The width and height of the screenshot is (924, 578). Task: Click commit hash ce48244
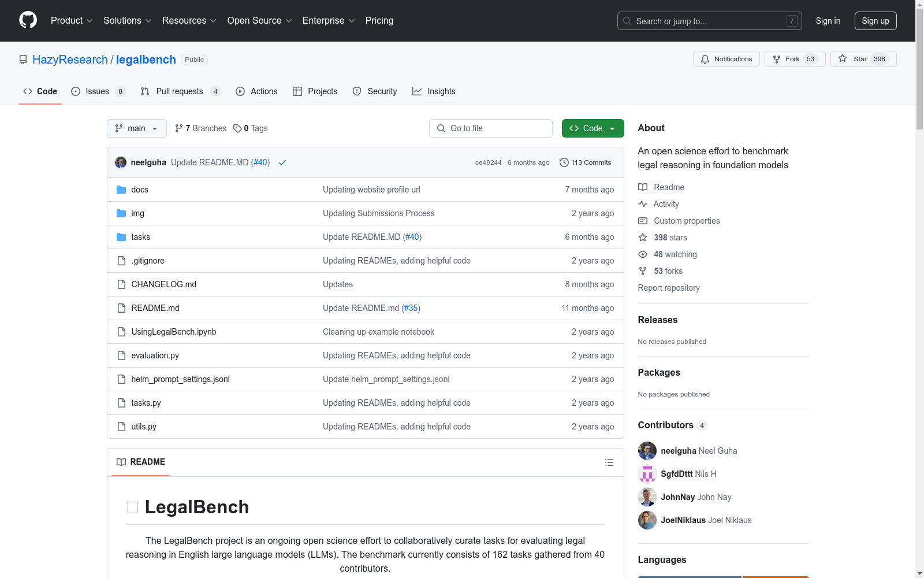click(x=489, y=162)
